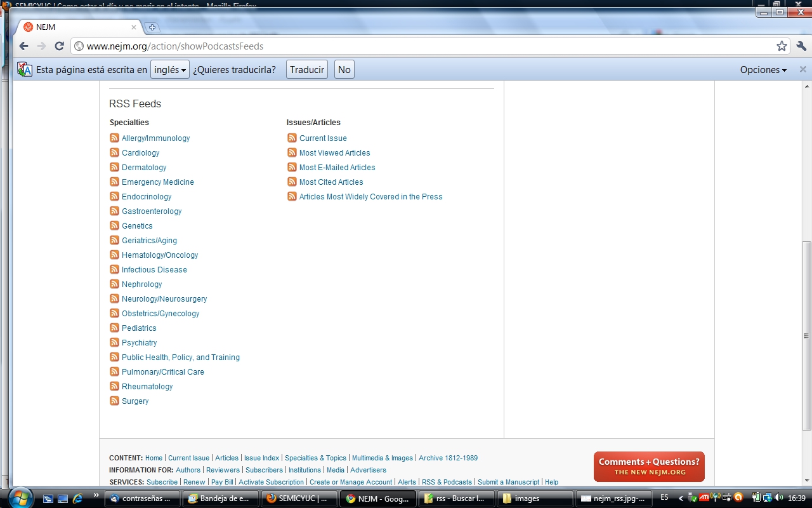Click the RSS icon beside Emergency Medicine

pos(114,182)
